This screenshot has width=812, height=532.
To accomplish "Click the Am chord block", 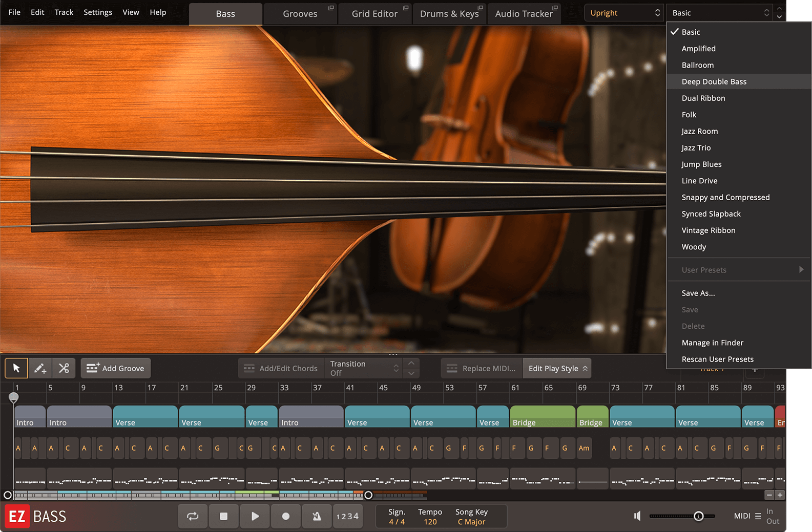I will 584,448.
